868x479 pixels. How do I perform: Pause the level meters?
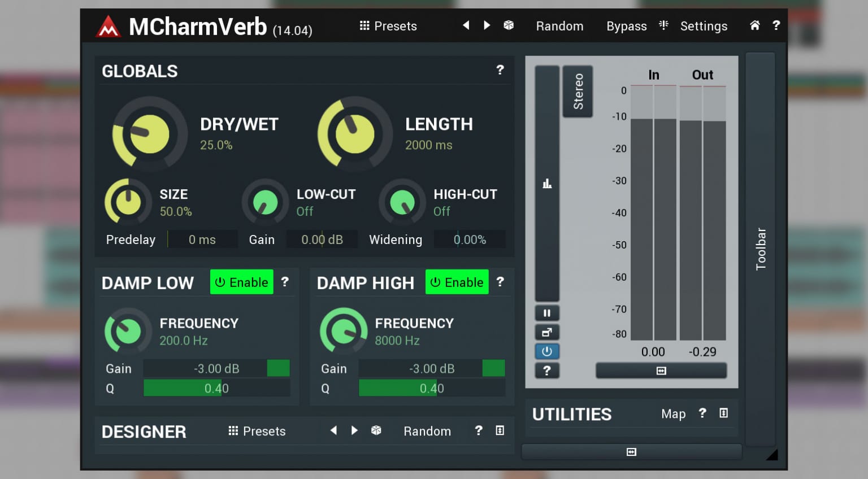pos(547,313)
